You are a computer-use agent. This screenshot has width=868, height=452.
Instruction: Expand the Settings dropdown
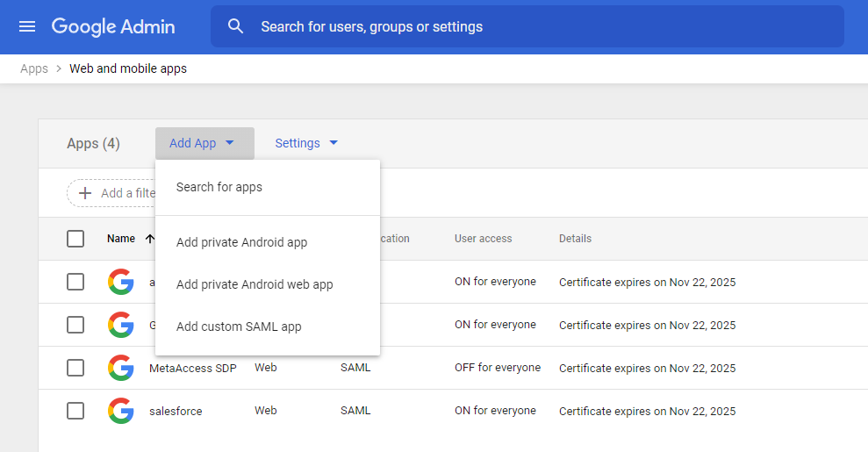coord(306,143)
